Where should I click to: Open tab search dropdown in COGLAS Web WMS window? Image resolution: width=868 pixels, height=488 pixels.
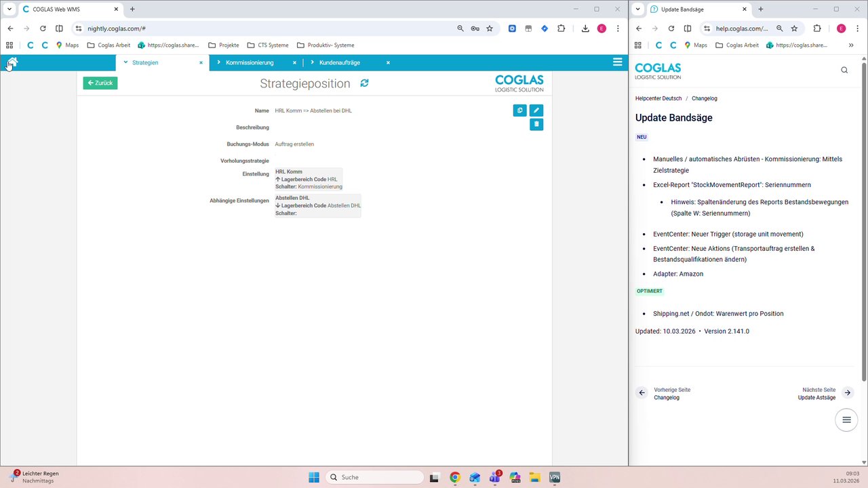point(9,9)
